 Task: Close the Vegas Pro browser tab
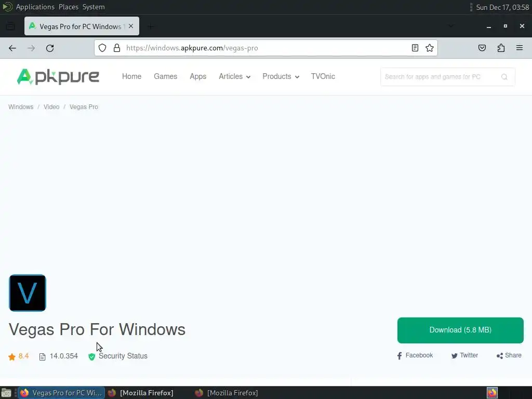tap(131, 26)
